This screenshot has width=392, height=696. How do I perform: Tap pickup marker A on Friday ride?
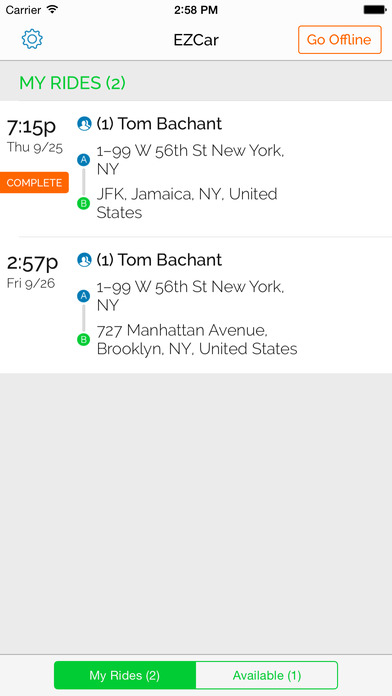tap(83, 296)
